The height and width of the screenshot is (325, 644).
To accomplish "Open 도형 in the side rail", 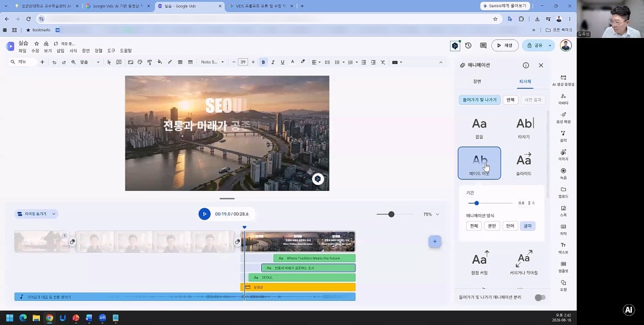I will click(x=563, y=286).
